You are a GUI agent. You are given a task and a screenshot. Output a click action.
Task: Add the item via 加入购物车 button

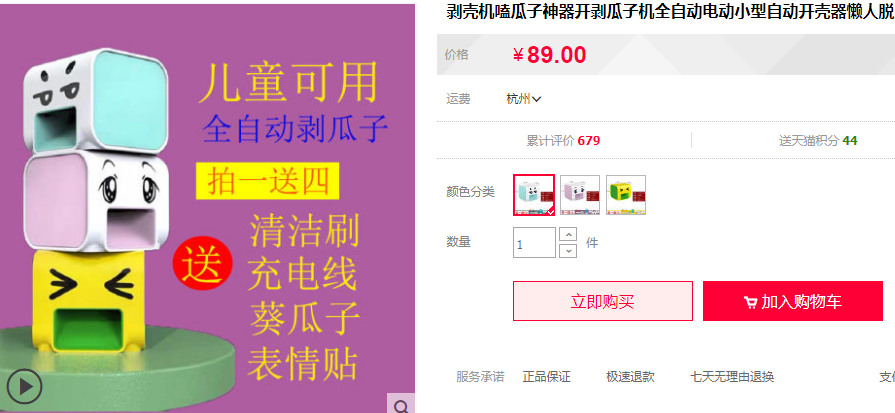click(x=793, y=301)
